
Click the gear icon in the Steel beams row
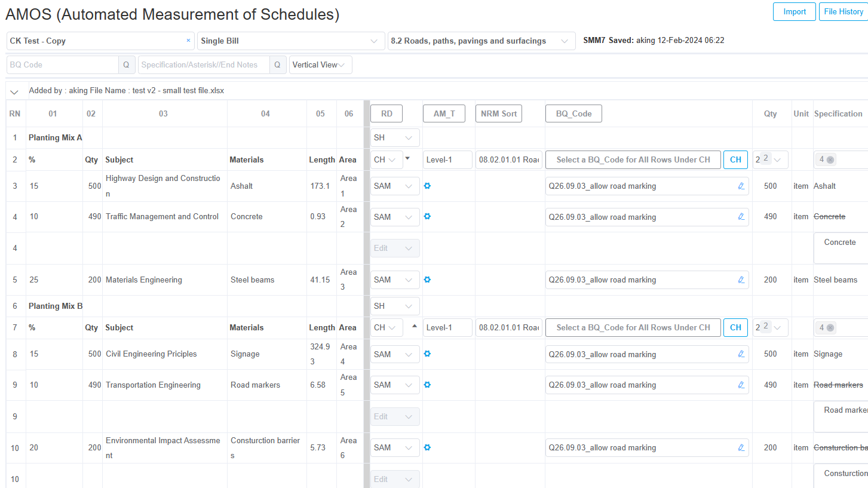[x=427, y=280]
